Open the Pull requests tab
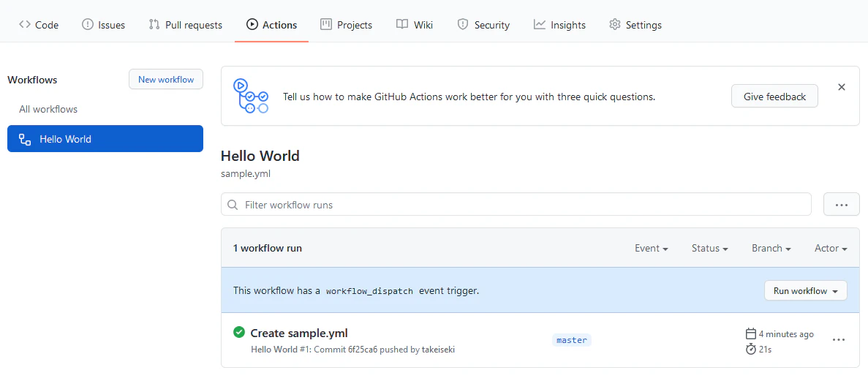Image resolution: width=868 pixels, height=381 pixels. (186, 25)
